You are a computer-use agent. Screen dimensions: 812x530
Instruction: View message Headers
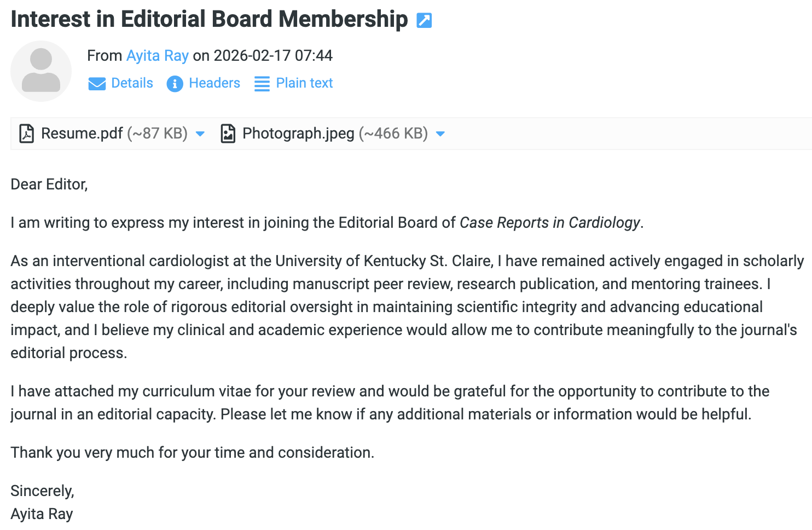(214, 83)
